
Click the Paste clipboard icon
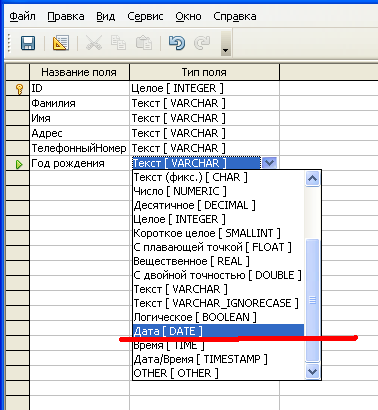[144, 43]
